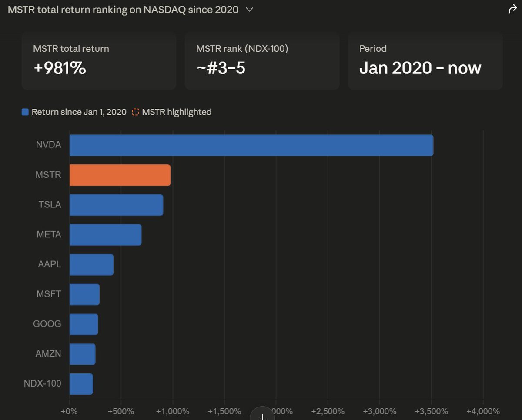Click the AMZN axis label
This screenshot has width=522, height=420.
coord(48,354)
